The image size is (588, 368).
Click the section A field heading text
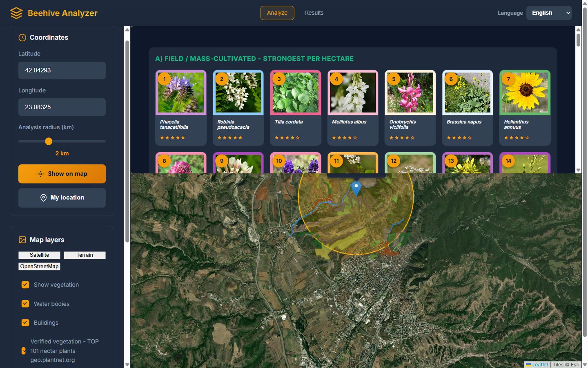(x=254, y=58)
